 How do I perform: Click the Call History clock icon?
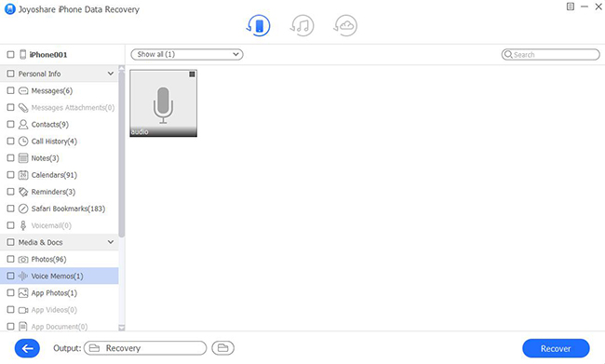(x=23, y=142)
